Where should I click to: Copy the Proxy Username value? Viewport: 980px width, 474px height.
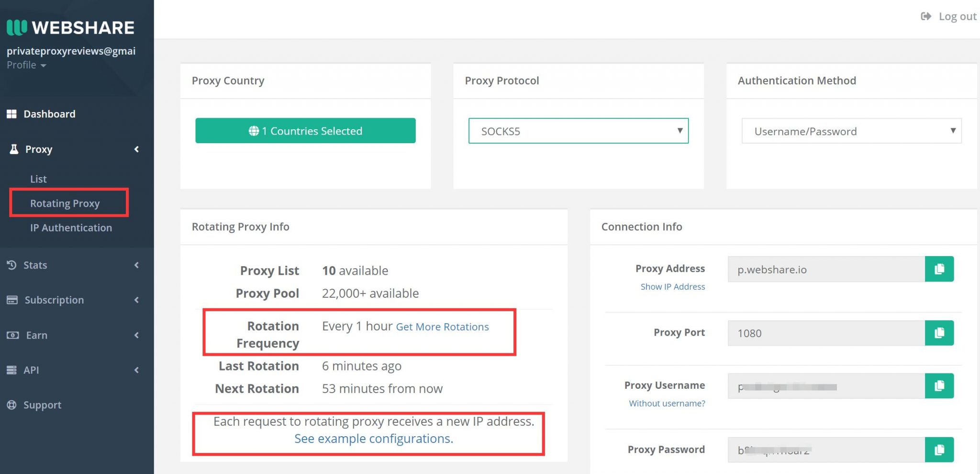(x=939, y=386)
